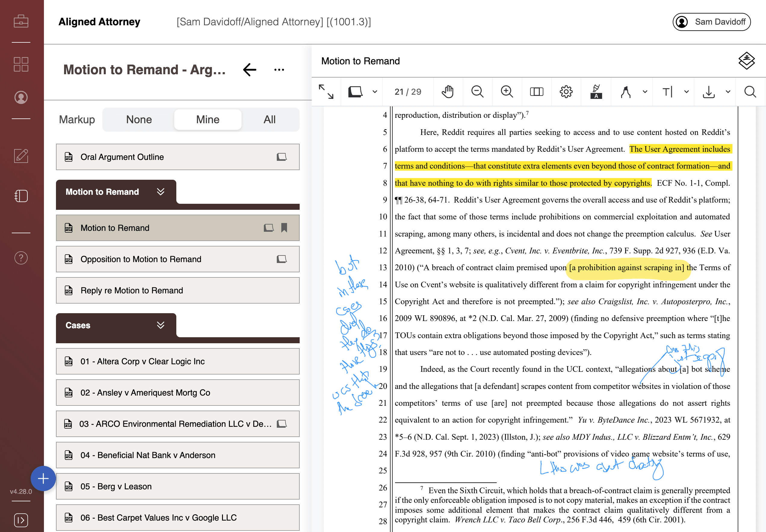Select the hand pan tool
This screenshot has width=766, height=532.
[x=447, y=92]
